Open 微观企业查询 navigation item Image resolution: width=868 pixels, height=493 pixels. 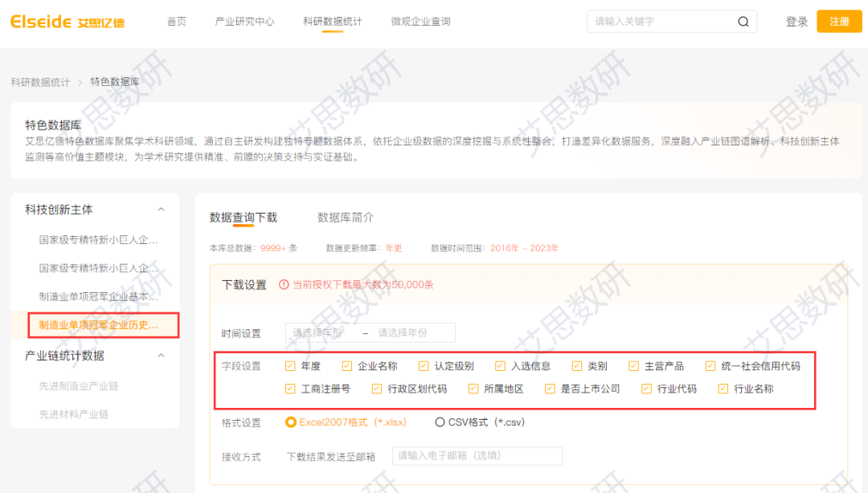(x=420, y=22)
